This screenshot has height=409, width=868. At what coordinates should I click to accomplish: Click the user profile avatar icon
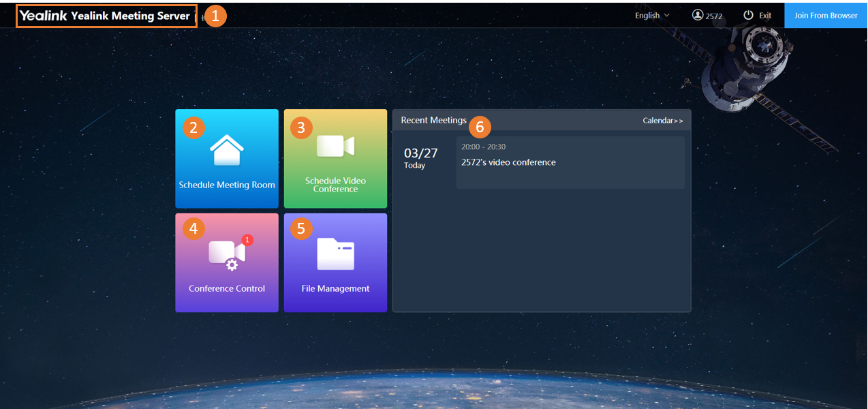[697, 15]
